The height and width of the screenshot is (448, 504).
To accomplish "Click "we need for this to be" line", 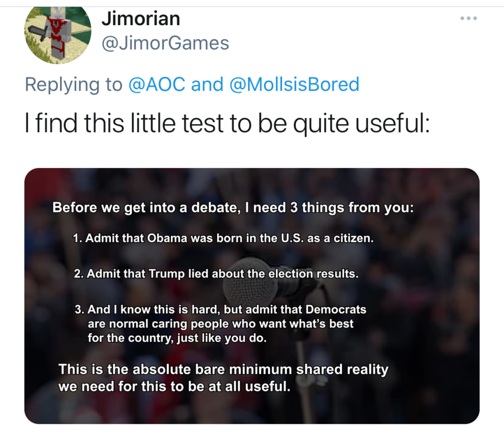I will click(x=174, y=386).
